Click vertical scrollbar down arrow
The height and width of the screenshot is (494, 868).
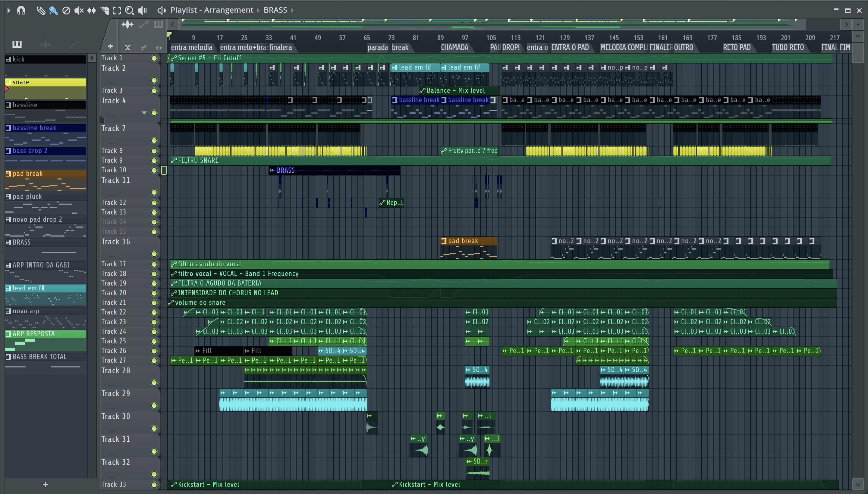858,484
